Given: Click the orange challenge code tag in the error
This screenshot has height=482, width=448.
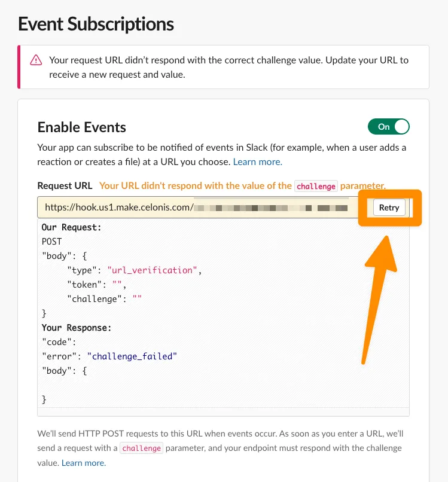Looking at the screenshot, I should (x=316, y=186).
